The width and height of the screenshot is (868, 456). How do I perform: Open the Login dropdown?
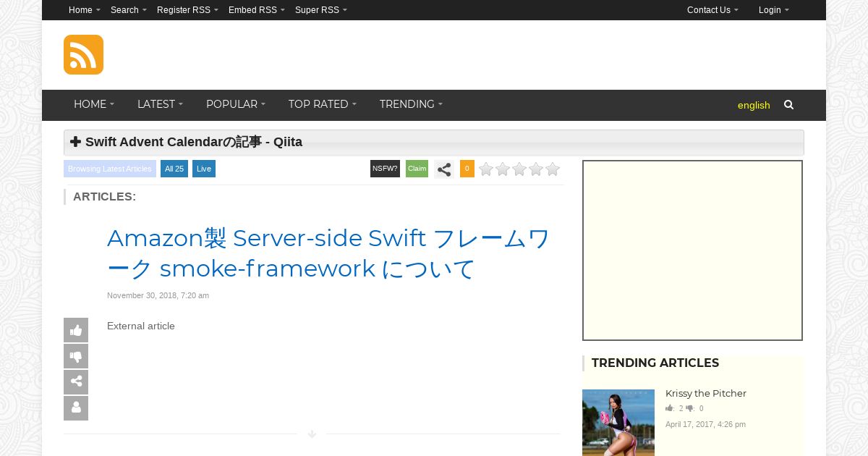point(774,10)
